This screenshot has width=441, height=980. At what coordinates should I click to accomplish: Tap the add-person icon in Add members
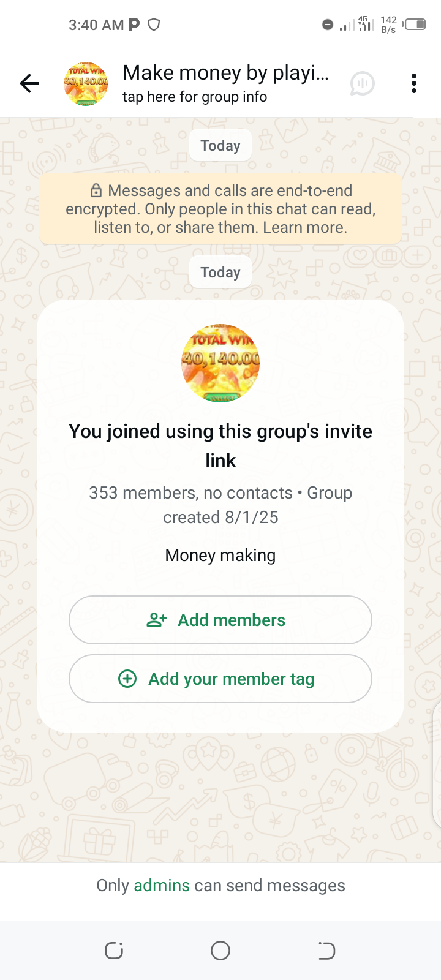coord(157,620)
